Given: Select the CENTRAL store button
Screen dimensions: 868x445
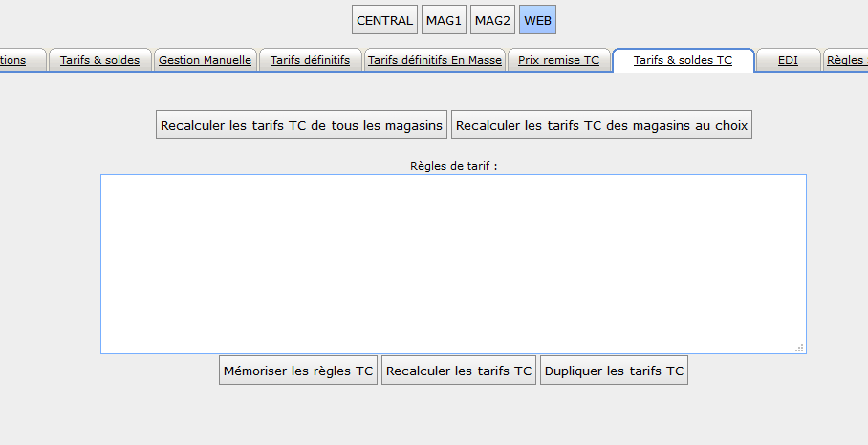Looking at the screenshot, I should point(384,20).
